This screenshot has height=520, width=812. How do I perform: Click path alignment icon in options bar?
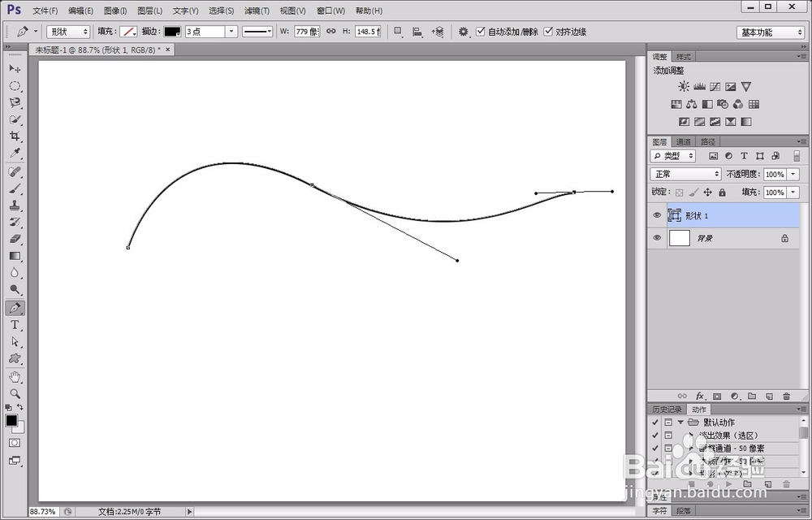tap(417, 32)
